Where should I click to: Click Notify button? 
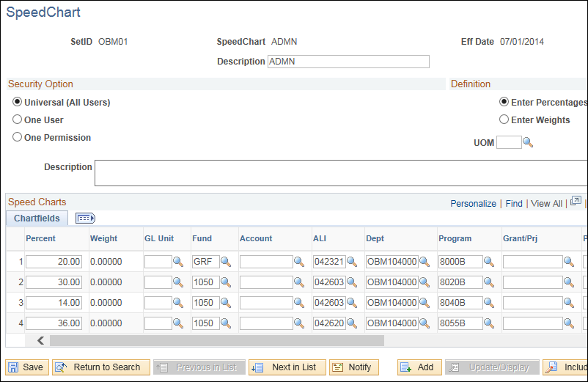pyautogui.click(x=353, y=367)
